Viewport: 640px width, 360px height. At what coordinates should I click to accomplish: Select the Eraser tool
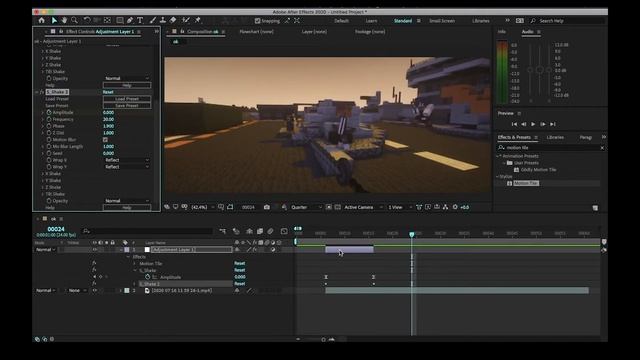pos(173,20)
